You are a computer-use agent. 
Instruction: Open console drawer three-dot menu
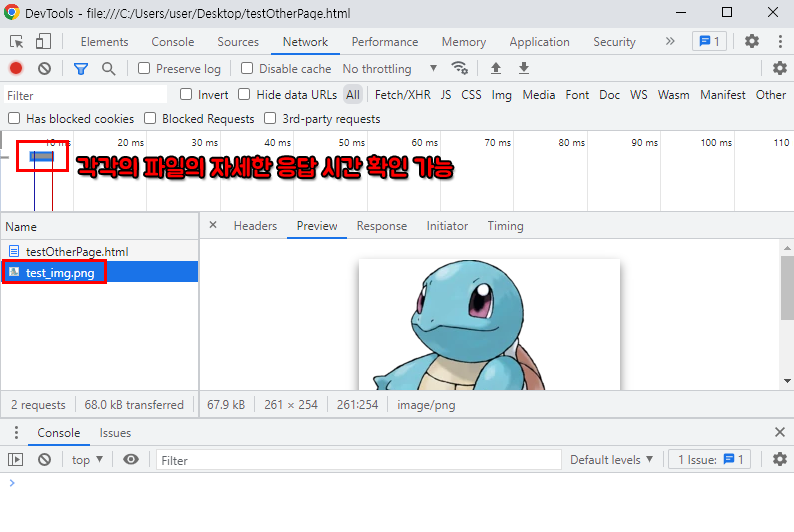click(16, 432)
